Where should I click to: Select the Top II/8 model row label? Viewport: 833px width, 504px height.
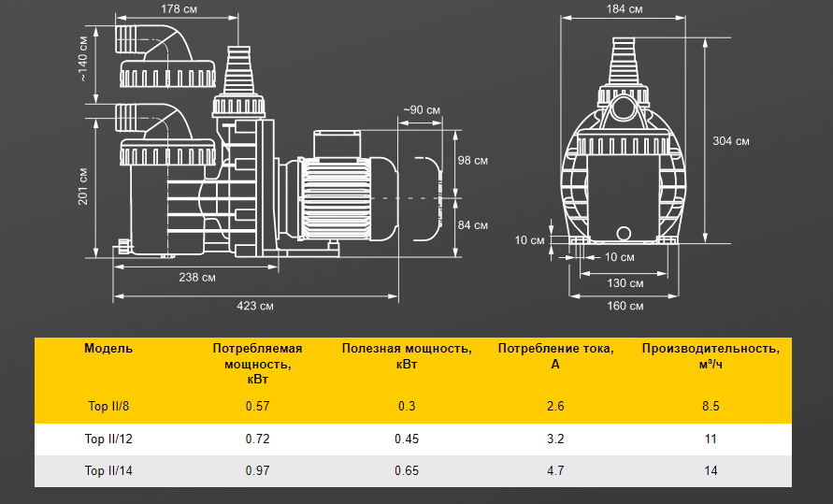pyautogui.click(x=108, y=406)
